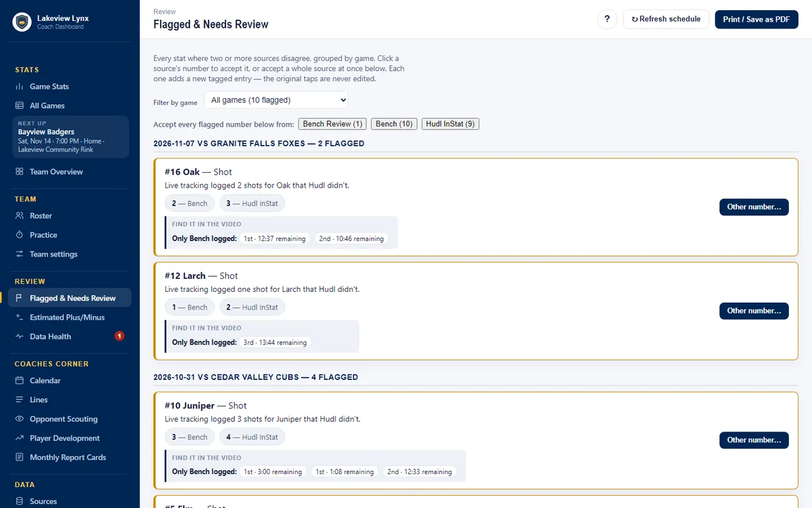Click the All Games table icon
Image resolution: width=812 pixels, height=508 pixels.
pyautogui.click(x=20, y=106)
